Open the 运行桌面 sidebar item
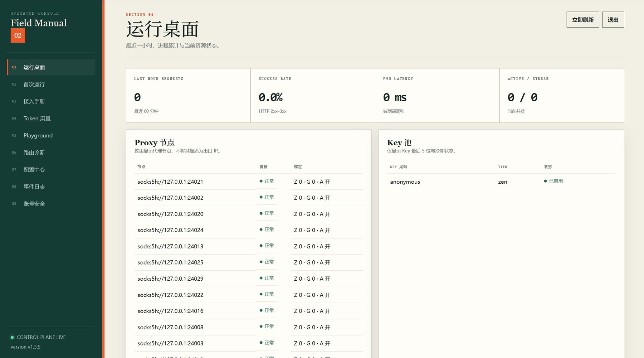This screenshot has height=358, width=644. pyautogui.click(x=51, y=67)
